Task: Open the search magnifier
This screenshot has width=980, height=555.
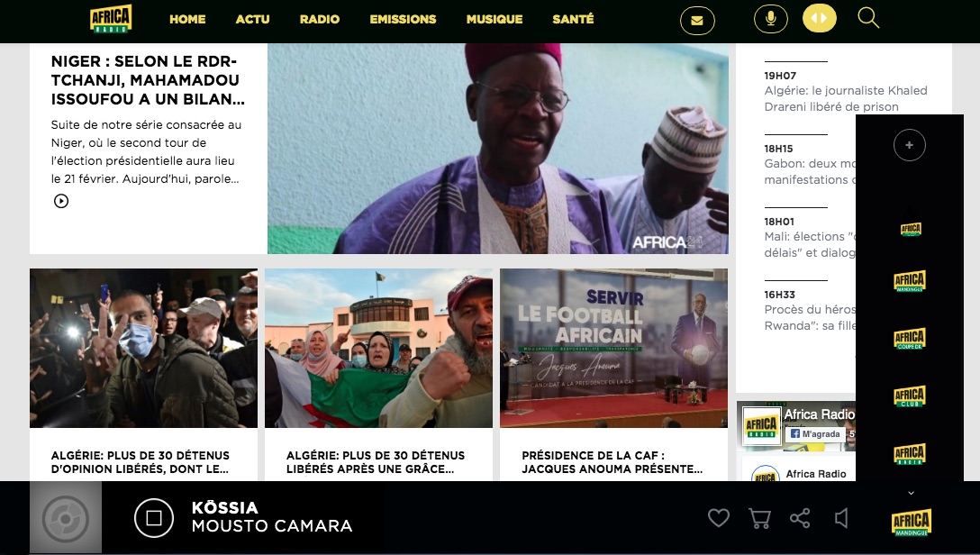Action: (x=868, y=18)
